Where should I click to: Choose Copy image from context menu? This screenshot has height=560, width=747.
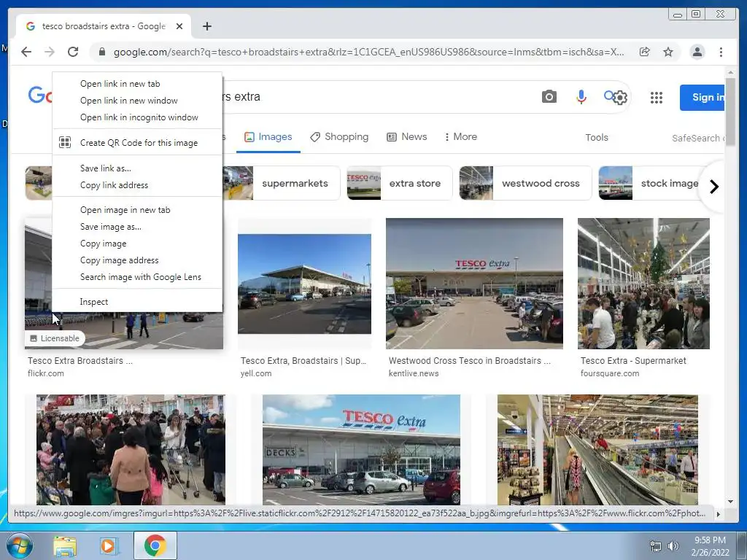(x=137, y=244)
